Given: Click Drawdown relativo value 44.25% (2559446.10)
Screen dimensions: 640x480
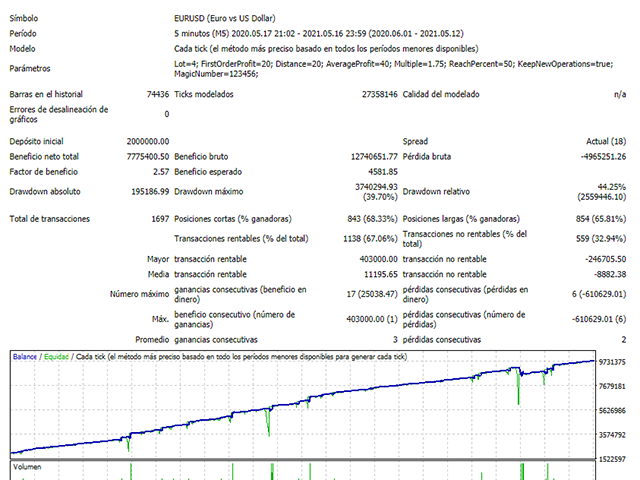Looking at the screenshot, I should coord(602,192).
